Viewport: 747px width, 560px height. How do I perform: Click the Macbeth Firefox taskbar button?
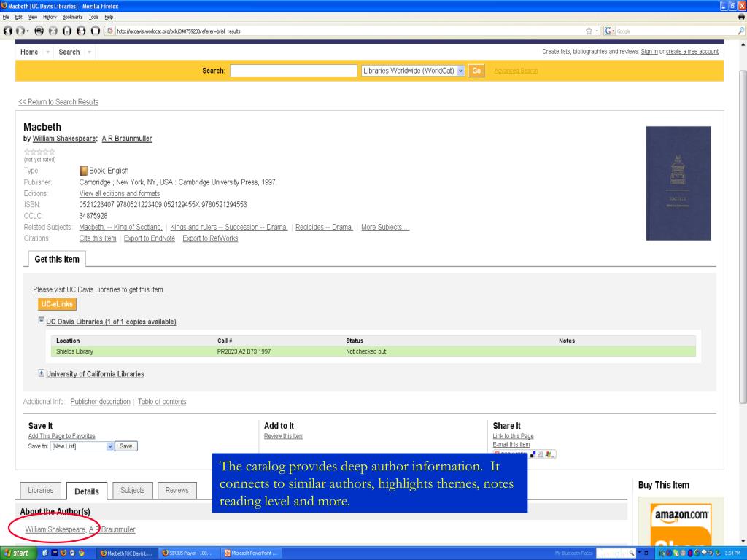point(126,553)
